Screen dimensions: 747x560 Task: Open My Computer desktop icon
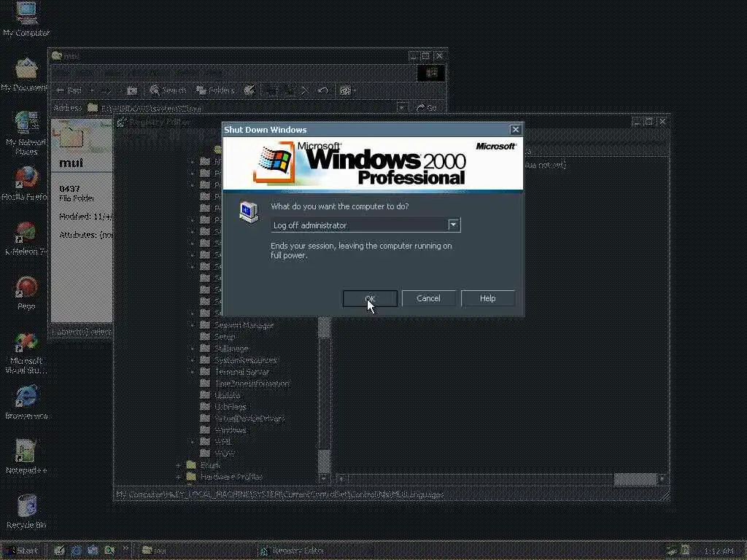[26, 19]
